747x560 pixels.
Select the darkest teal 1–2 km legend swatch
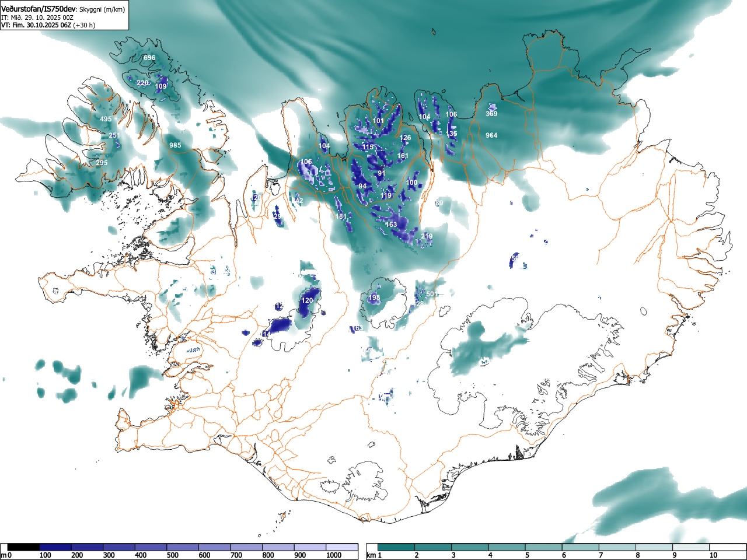pyautogui.click(x=396, y=547)
